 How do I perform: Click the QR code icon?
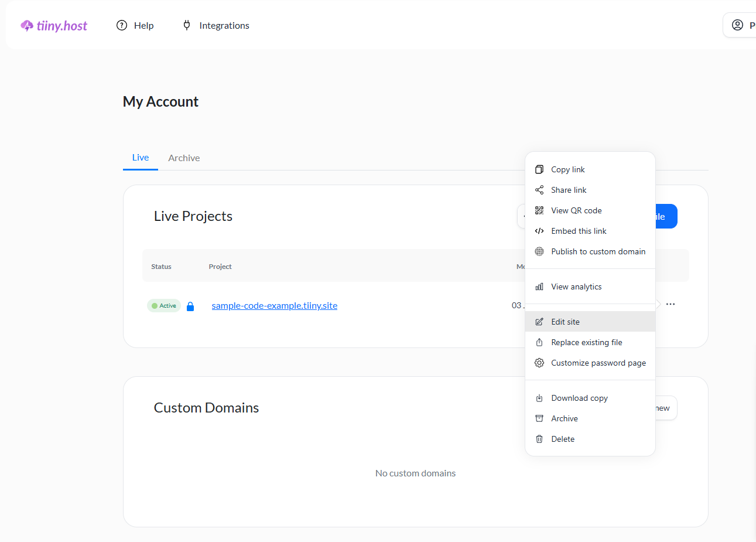click(539, 210)
